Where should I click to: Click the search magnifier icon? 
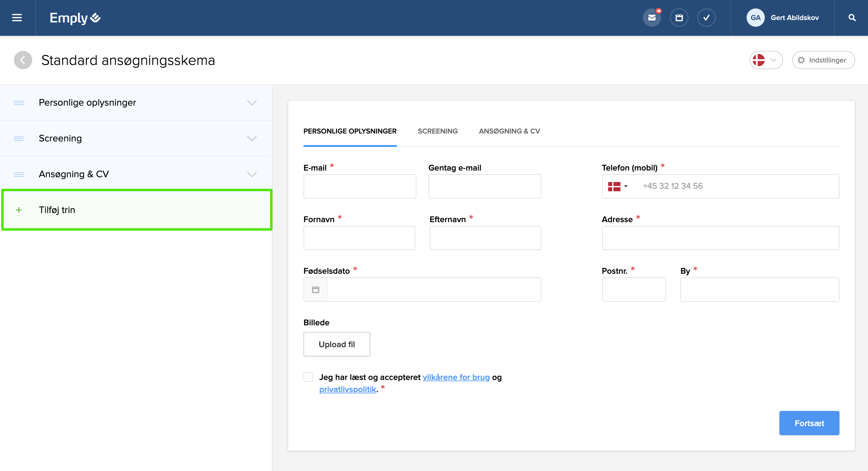(x=852, y=18)
